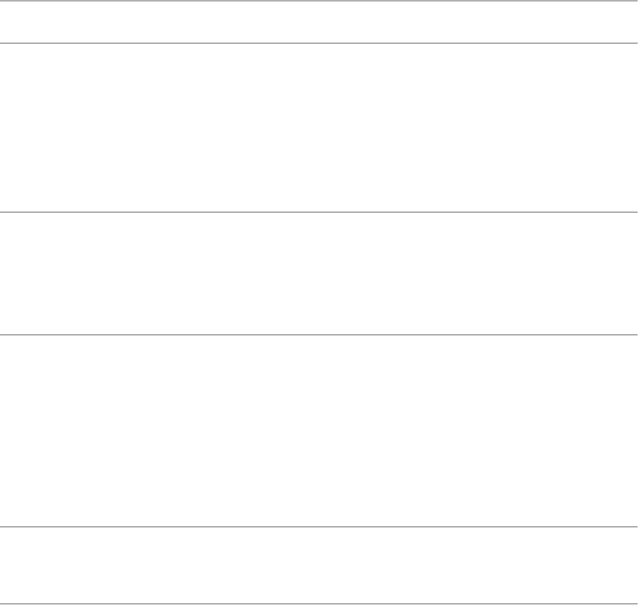Select the tallest blank section in the list
Viewport: 638px width, 605px height.
pyautogui.click(x=318, y=430)
